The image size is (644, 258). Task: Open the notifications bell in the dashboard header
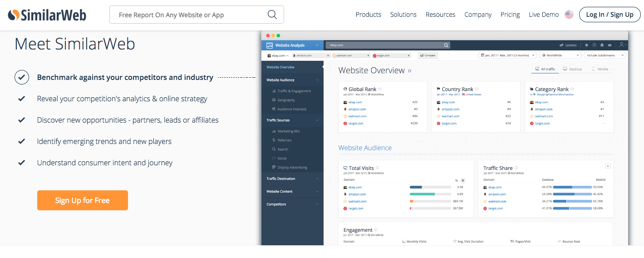tap(602, 45)
